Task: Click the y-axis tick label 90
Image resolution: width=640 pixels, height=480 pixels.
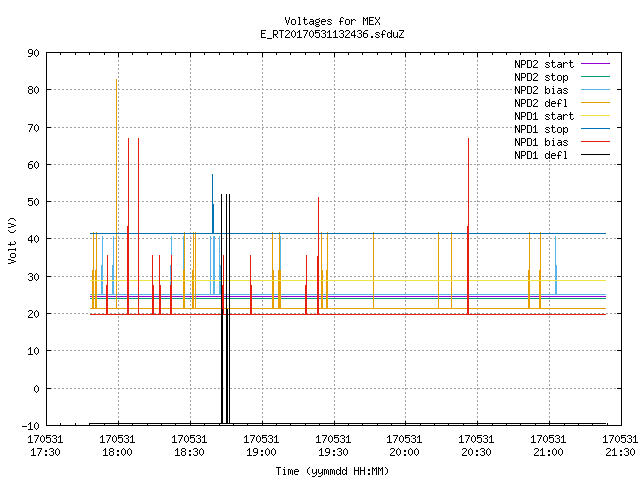Action: pyautogui.click(x=33, y=53)
